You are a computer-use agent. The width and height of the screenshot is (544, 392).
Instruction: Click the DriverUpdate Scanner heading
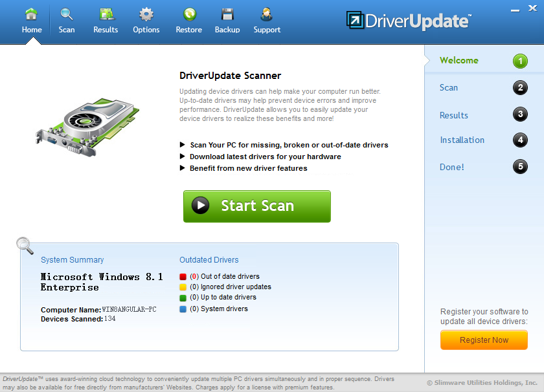pos(230,76)
